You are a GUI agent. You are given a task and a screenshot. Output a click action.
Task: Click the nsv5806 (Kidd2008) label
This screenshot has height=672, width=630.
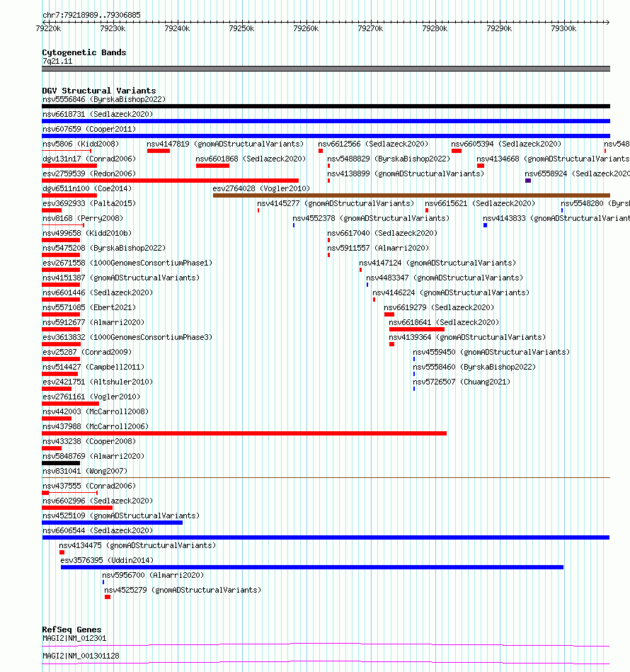tap(81, 144)
